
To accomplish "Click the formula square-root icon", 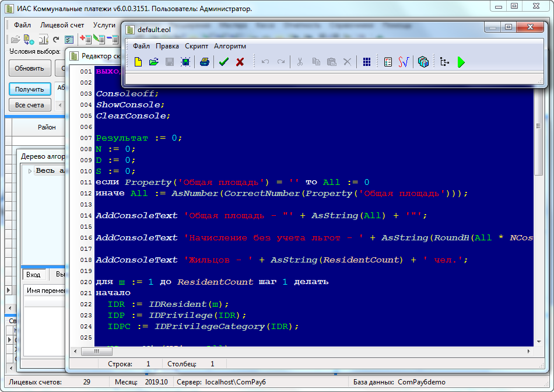I will (x=404, y=62).
